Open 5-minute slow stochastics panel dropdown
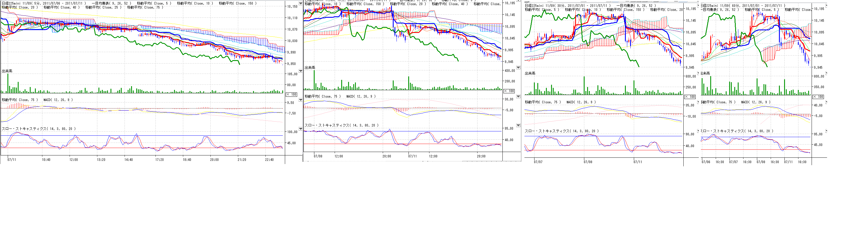This screenshot has width=868, height=229. tap(301, 129)
